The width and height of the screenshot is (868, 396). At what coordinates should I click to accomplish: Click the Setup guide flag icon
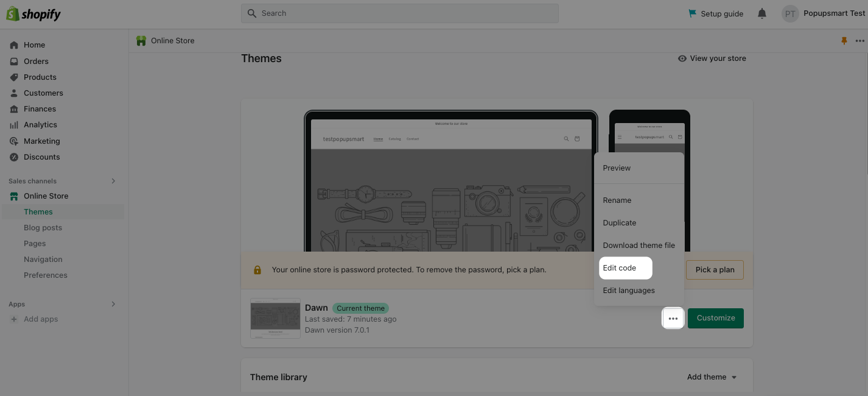coord(693,13)
